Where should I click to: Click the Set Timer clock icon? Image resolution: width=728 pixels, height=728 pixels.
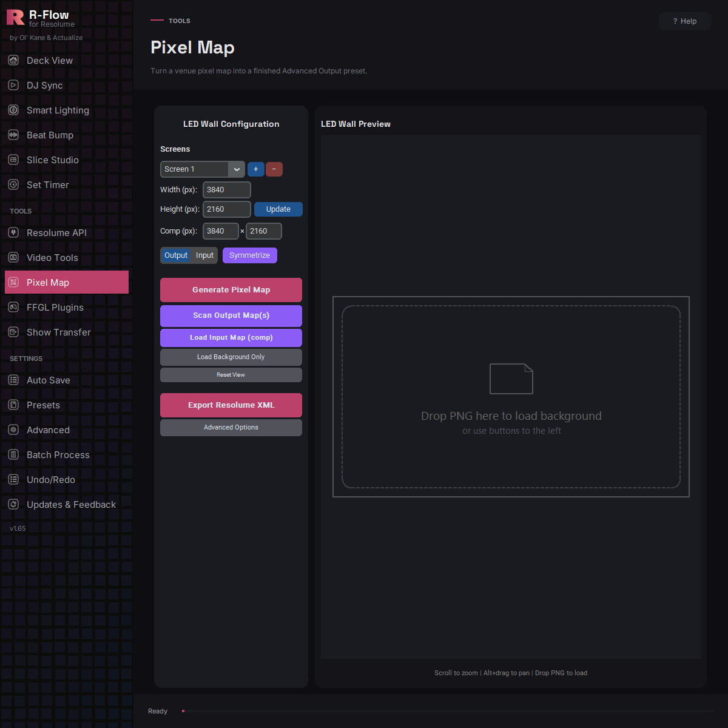(x=13, y=184)
